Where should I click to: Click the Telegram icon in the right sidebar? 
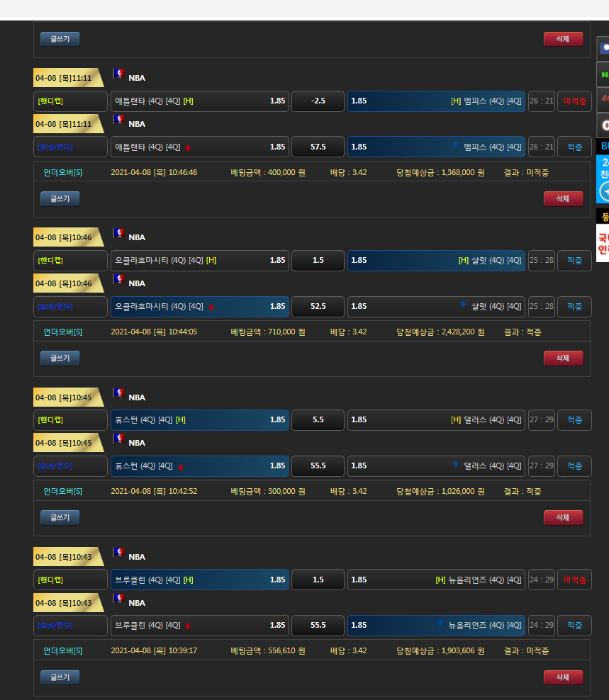tap(604, 191)
